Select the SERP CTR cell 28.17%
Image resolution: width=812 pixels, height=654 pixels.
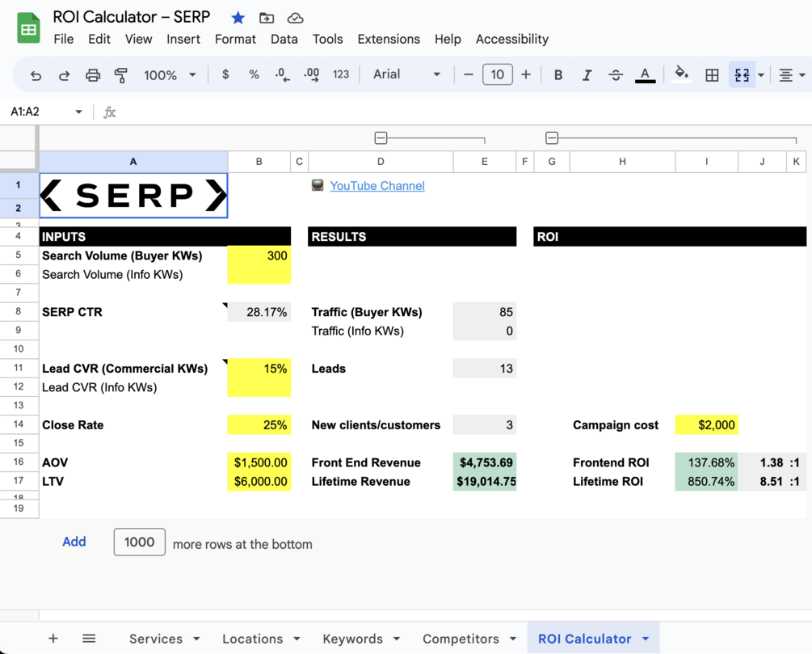pyautogui.click(x=259, y=312)
